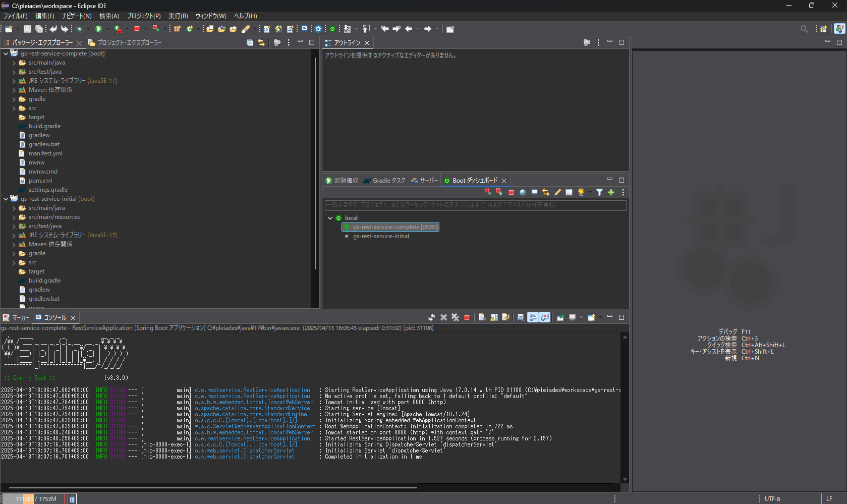
Task: Select manifest.yml in Package Explorer
Action: (45, 153)
